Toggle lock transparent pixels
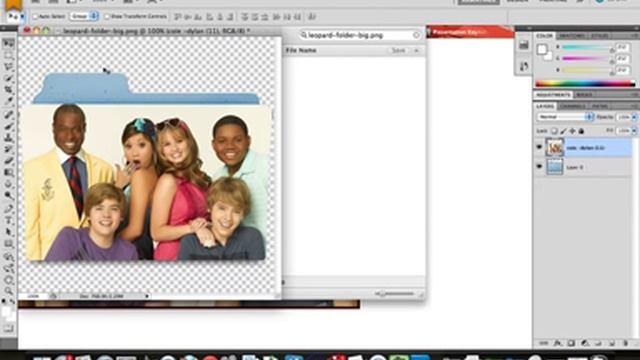Viewport: 640px width, 360px height. tap(554, 131)
